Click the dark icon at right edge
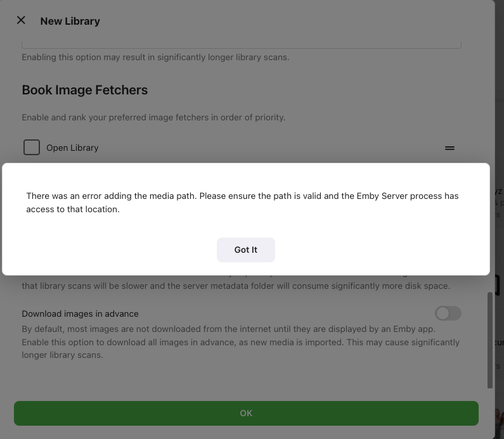 (498, 284)
